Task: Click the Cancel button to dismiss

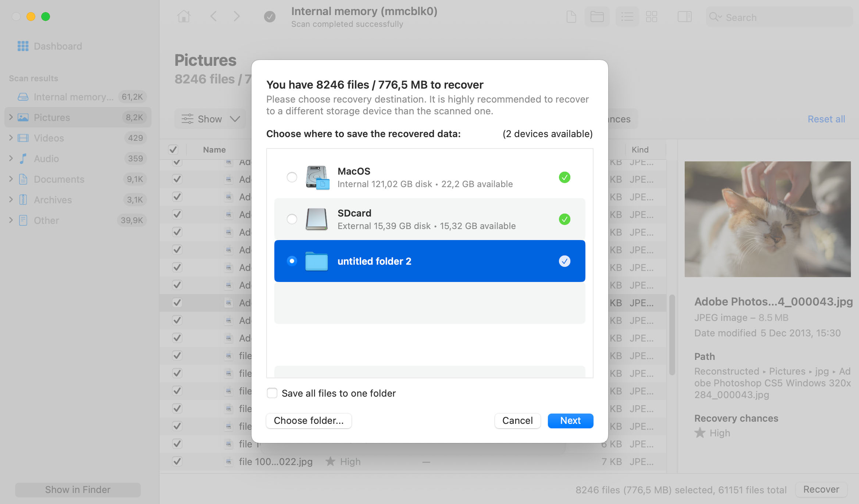Action: click(518, 421)
